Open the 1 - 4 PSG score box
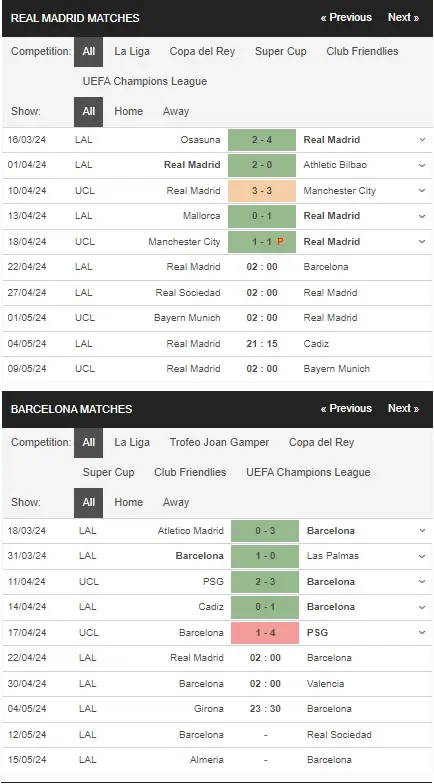 pos(265,633)
